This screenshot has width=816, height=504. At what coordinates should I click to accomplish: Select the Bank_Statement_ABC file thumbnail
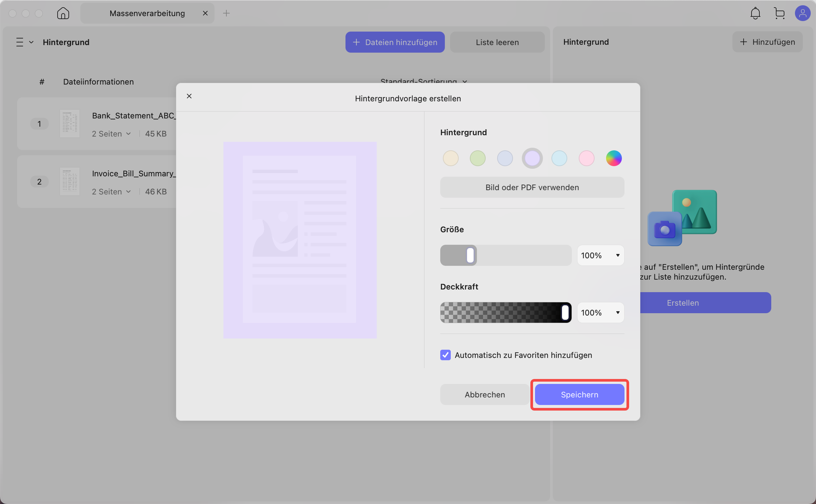70,123
